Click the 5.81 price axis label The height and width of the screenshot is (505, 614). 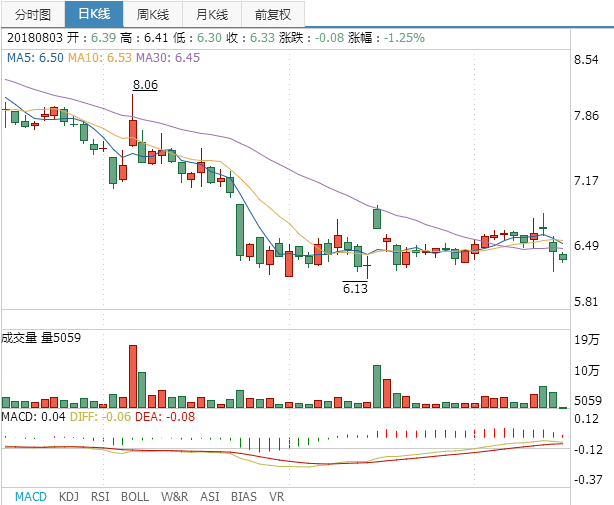coord(586,302)
